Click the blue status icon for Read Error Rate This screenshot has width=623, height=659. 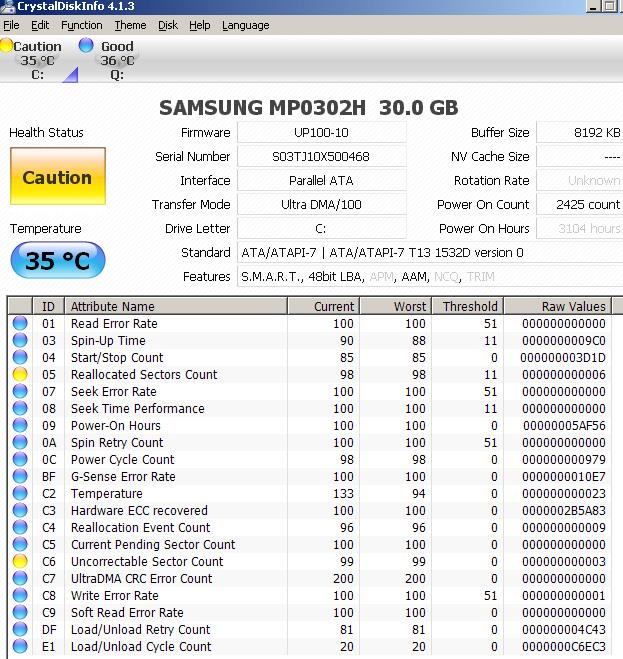pos(20,323)
